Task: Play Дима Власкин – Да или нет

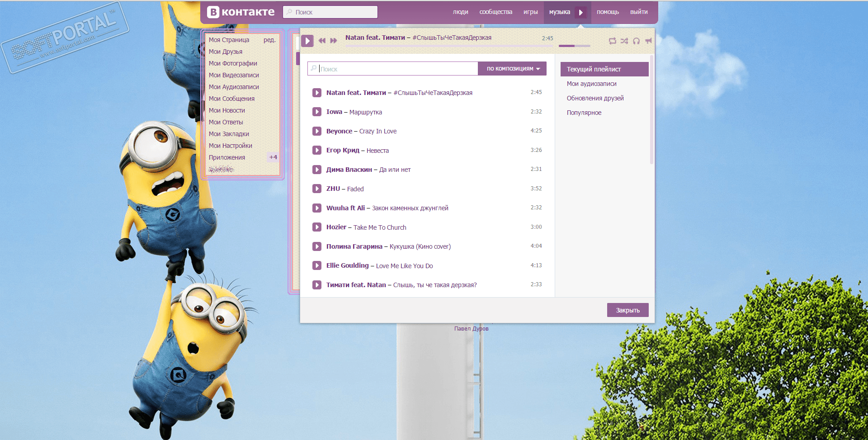Action: (317, 170)
